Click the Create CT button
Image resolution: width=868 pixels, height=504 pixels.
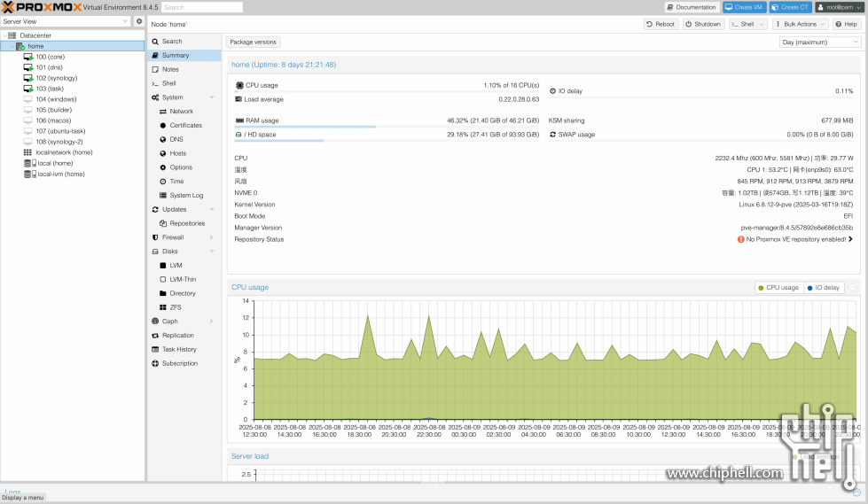pos(790,7)
